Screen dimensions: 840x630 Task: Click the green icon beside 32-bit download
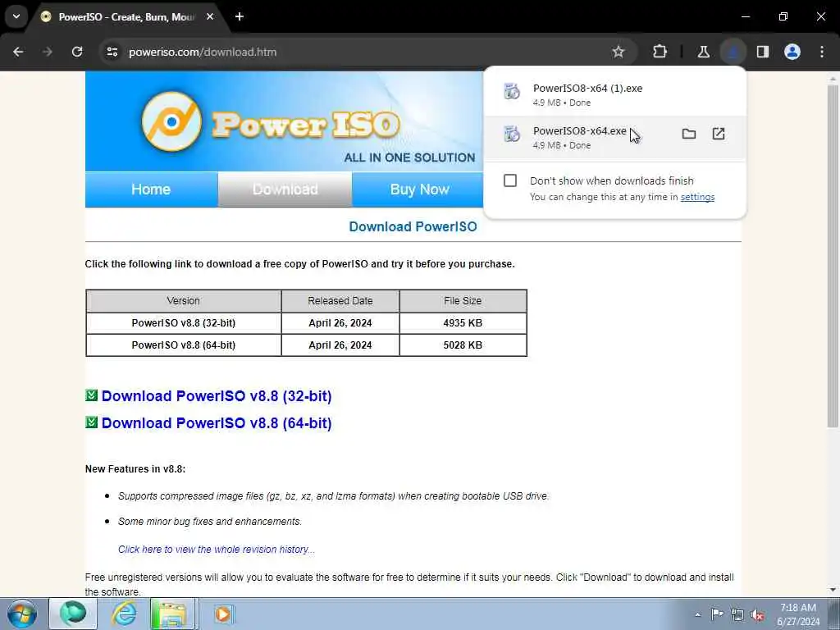(x=92, y=395)
